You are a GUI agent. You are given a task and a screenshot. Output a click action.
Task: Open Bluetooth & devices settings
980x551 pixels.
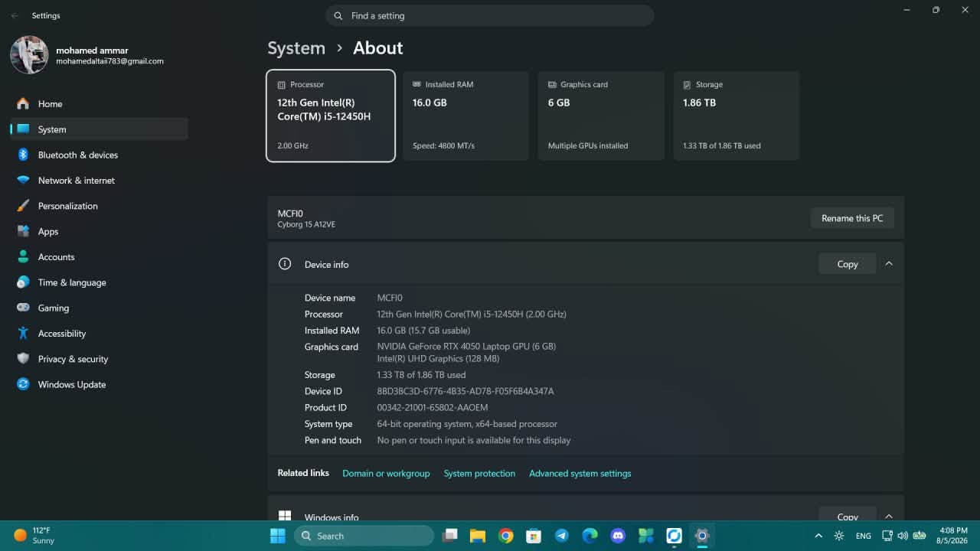(x=99, y=155)
